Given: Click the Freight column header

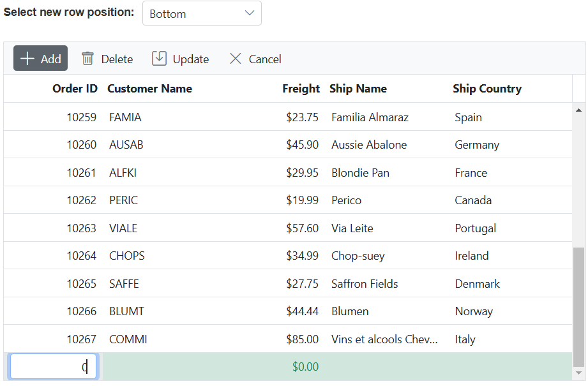Looking at the screenshot, I should pyautogui.click(x=301, y=89).
